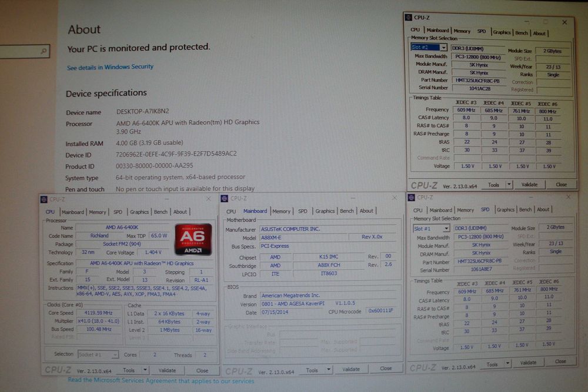Click the AMD A6 processor logo
Viewport: 588px width, 392px height.
click(193, 239)
